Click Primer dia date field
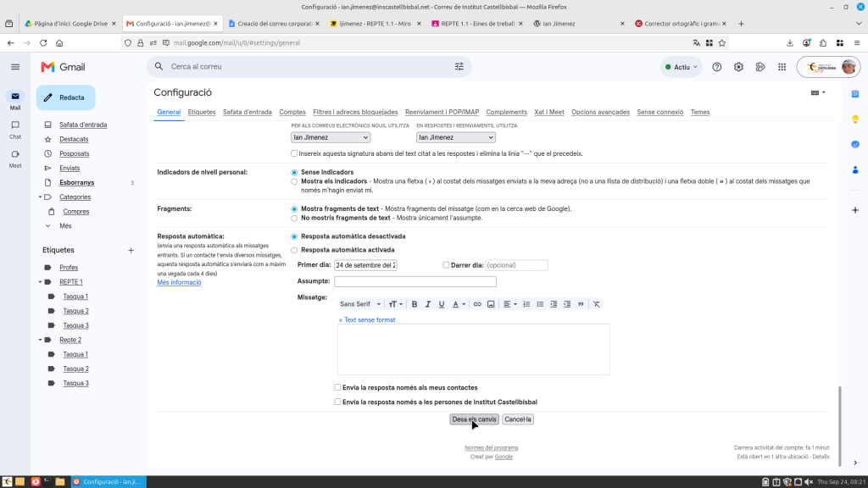868x488 pixels. (x=366, y=265)
